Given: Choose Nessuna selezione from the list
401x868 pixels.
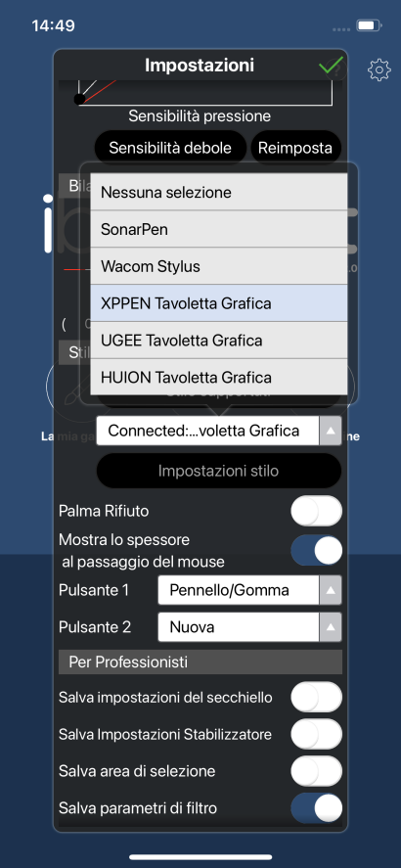Looking at the screenshot, I should 219,192.
